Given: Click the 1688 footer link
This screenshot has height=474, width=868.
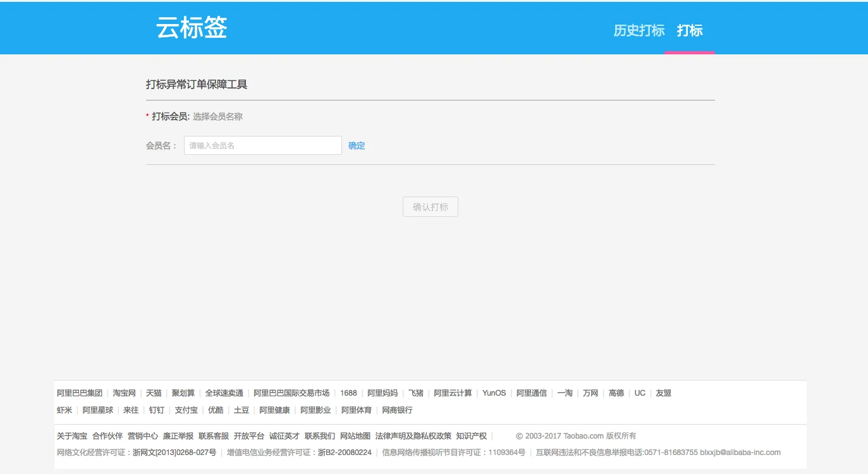Looking at the screenshot, I should click(348, 393).
